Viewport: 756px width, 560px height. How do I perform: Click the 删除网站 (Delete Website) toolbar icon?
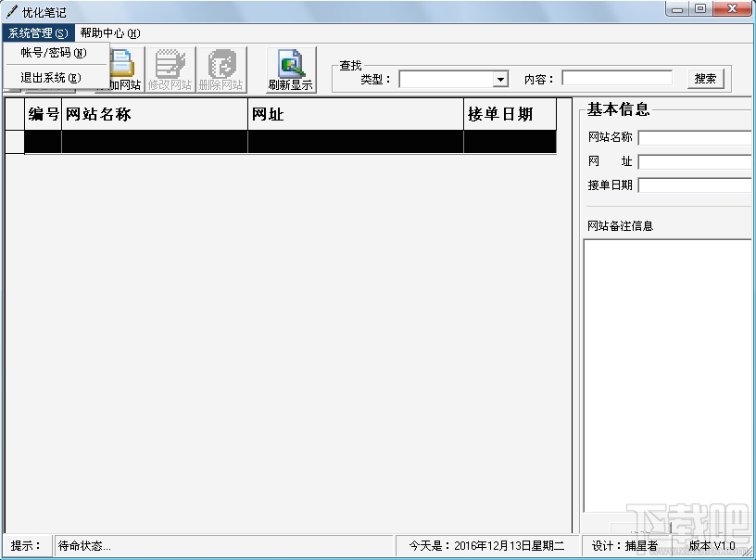222,68
